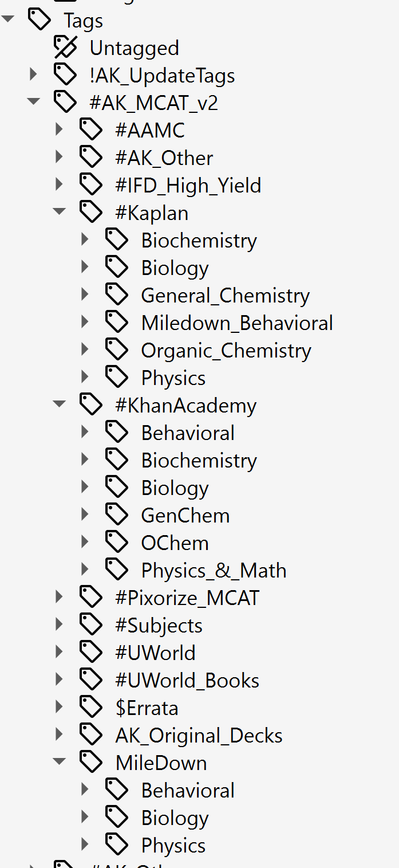The width and height of the screenshot is (399, 868).
Task: Click the tag icon beside GenChem
Action: (x=117, y=515)
